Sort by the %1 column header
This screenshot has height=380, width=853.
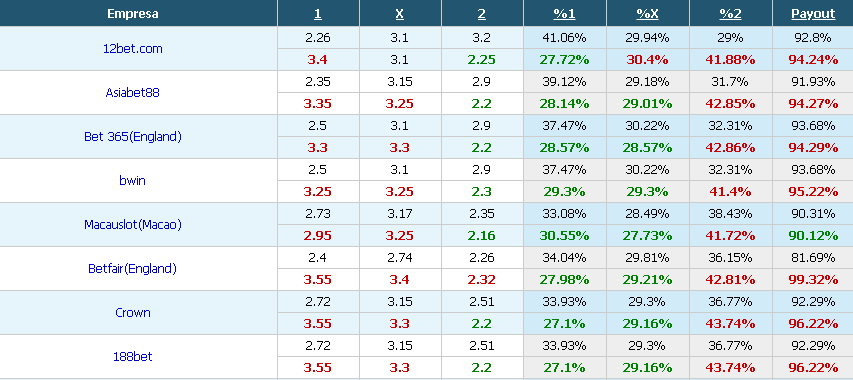[x=565, y=14]
